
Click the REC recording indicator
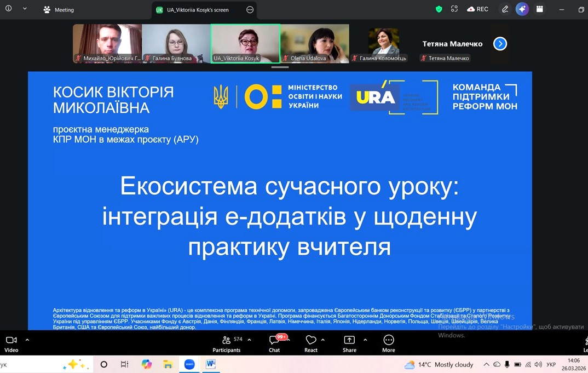tap(477, 9)
